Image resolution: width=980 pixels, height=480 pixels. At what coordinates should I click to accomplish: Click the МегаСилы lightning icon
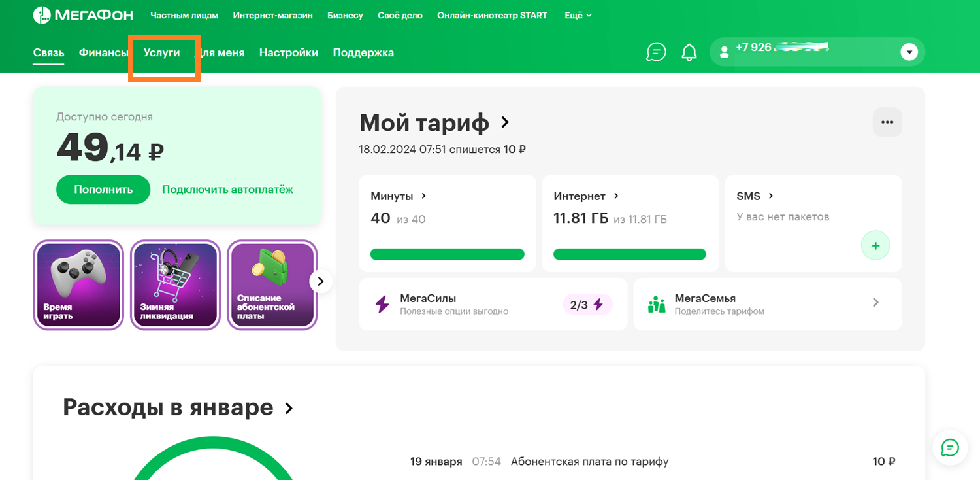click(382, 304)
